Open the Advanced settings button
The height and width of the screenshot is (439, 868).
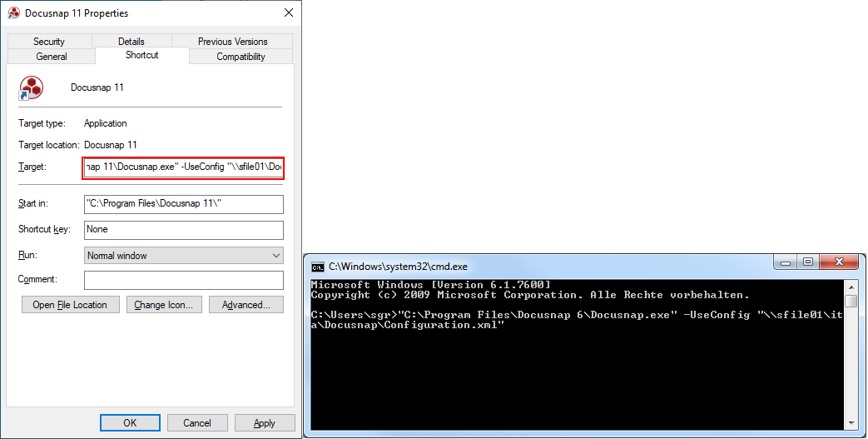tap(246, 305)
